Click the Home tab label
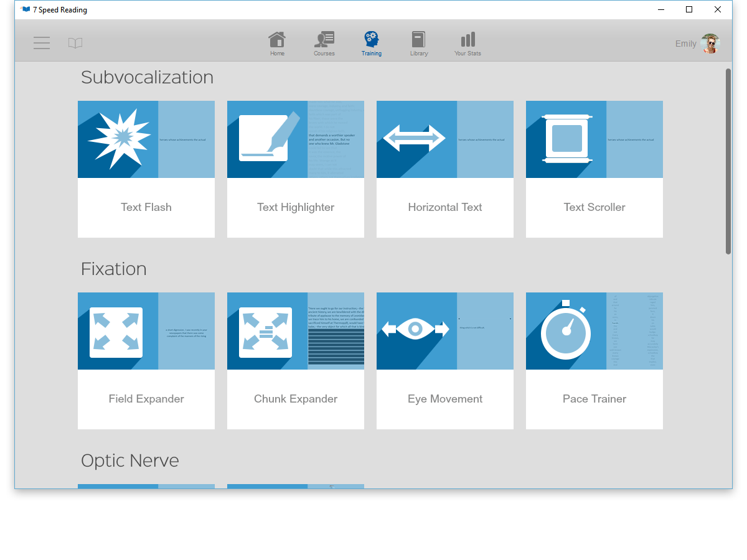Viewport: 747px width, 560px height. click(x=277, y=54)
